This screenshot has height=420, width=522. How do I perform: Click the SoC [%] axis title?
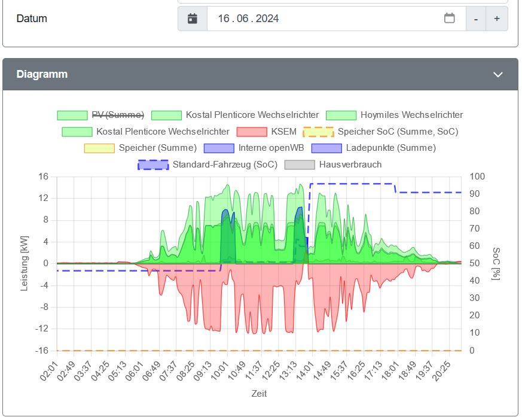tap(496, 263)
